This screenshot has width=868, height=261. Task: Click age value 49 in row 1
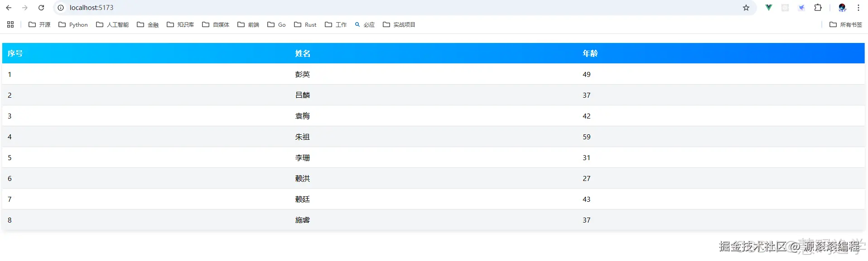tap(587, 74)
